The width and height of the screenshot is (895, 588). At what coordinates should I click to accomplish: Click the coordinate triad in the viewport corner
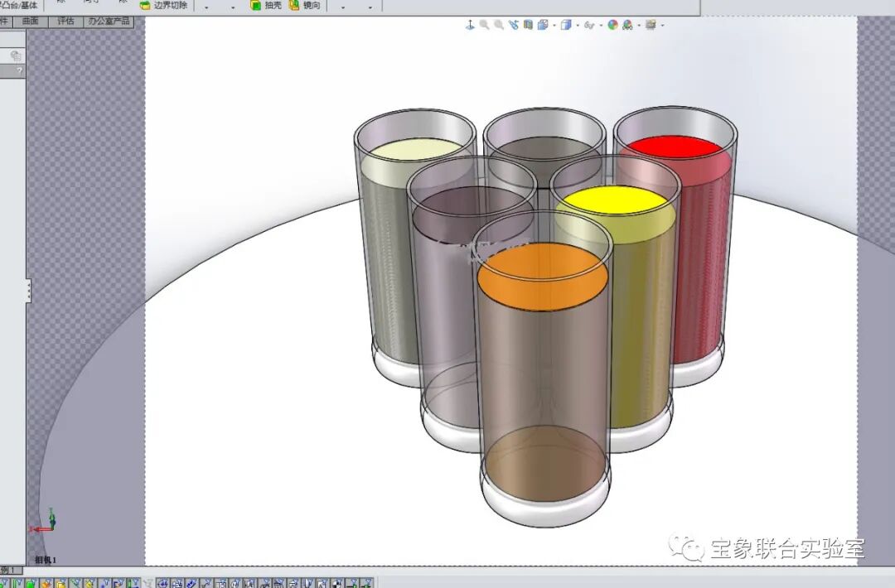[x=44, y=521]
